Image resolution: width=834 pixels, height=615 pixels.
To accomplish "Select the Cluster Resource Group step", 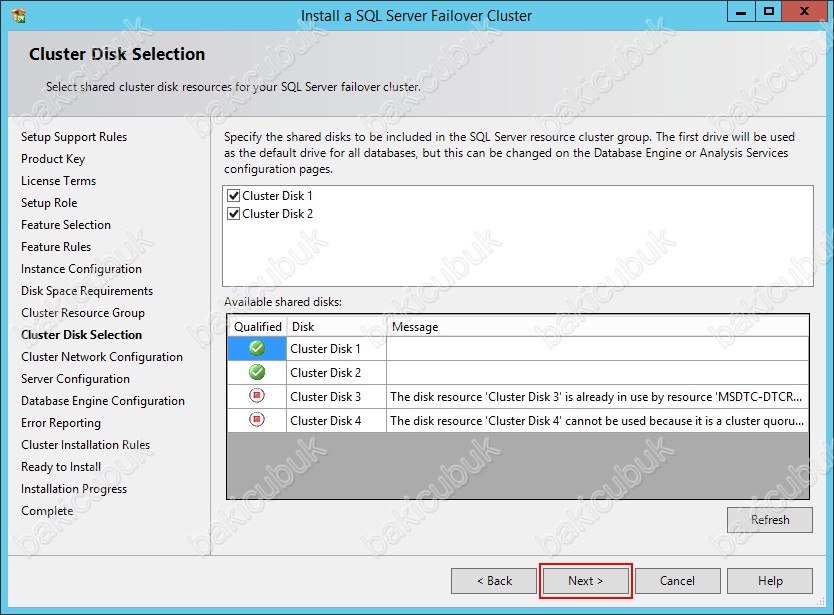I will pos(83,313).
